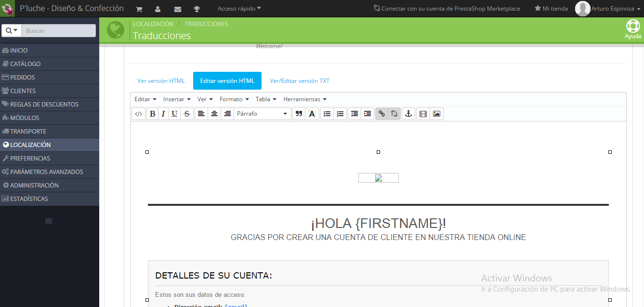Open the customers person icon in header

click(x=158, y=9)
